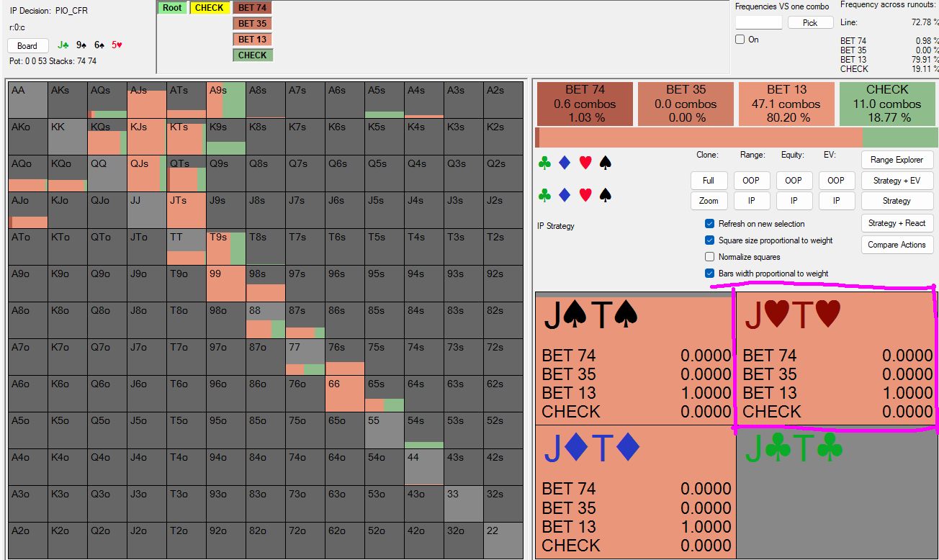This screenshot has width=939, height=560.
Task: Select the AKs cell in the hand matrix
Action: tap(68, 99)
